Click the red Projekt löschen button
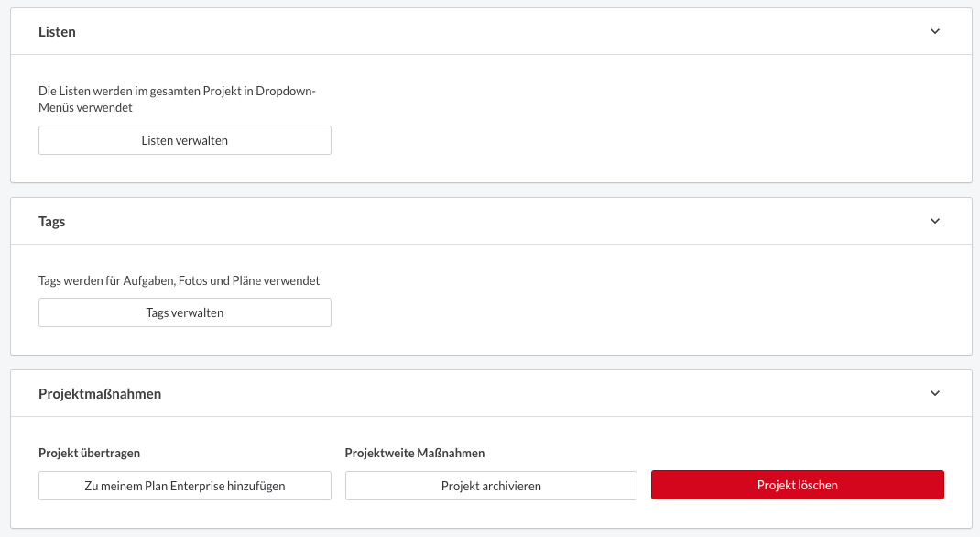Viewport: 980px width, 537px height. [798, 485]
